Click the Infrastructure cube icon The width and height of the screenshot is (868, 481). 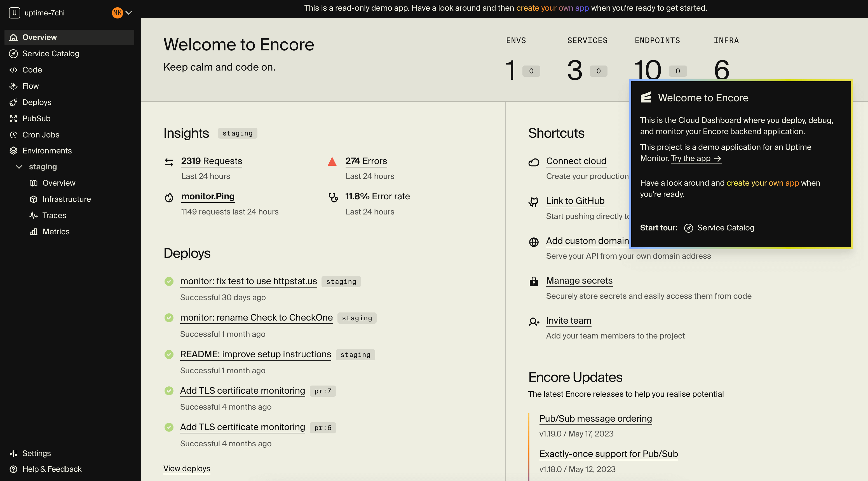(33, 199)
